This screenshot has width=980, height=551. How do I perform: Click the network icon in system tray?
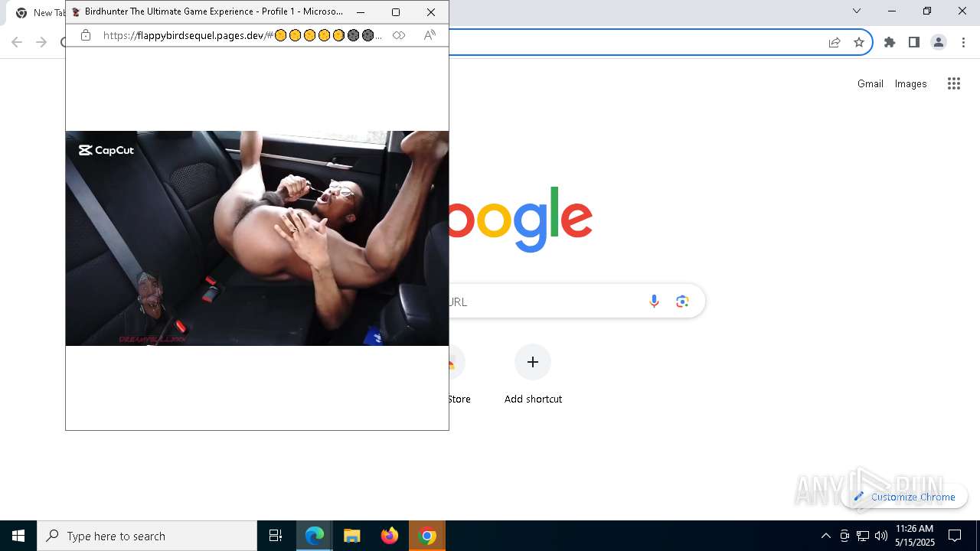pyautogui.click(x=863, y=536)
